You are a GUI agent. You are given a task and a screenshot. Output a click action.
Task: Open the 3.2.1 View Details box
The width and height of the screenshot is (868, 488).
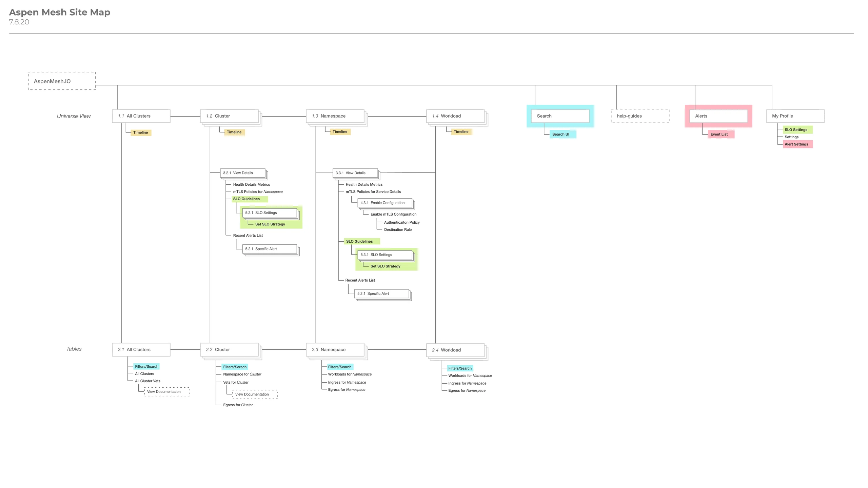[243, 173]
